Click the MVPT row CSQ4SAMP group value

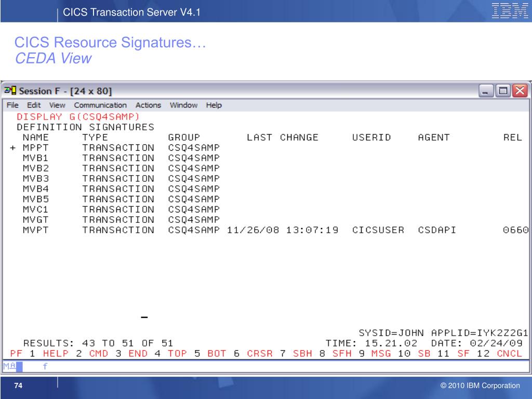point(194,230)
